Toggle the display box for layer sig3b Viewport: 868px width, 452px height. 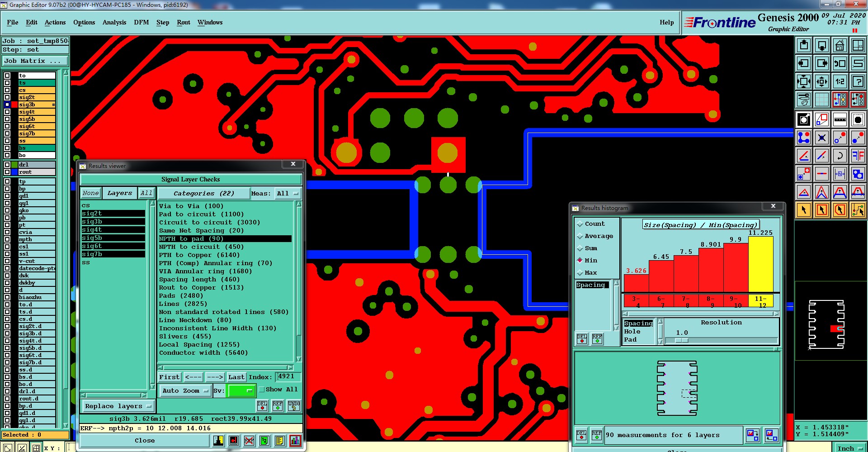click(x=7, y=105)
